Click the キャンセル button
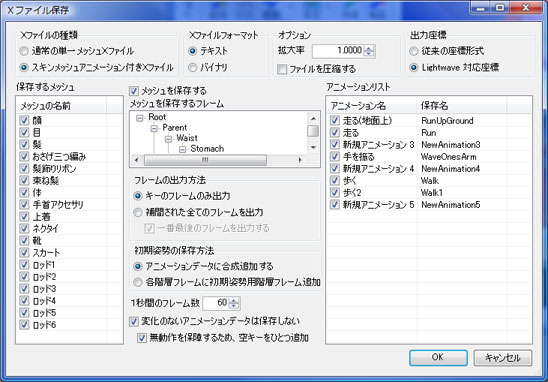The height and width of the screenshot is (382, 548). pos(503,358)
